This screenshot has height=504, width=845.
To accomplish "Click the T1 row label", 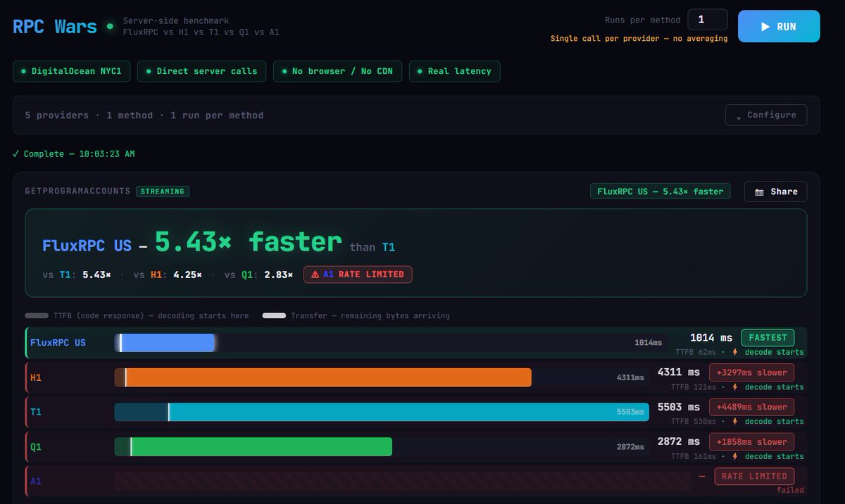I will tap(36, 412).
